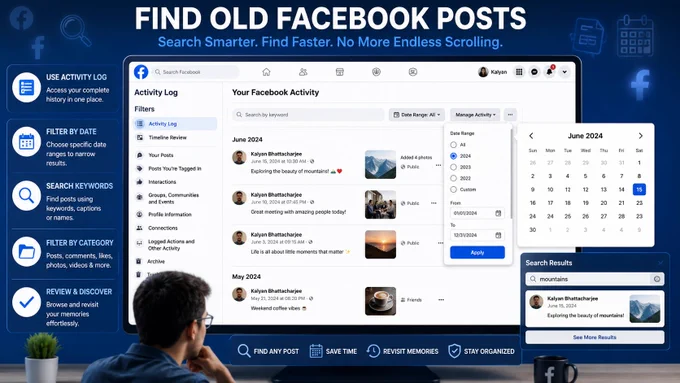Viewport: 680px width, 383px height.
Task: Click the Facebook logo in the header
Action: pyautogui.click(x=141, y=72)
